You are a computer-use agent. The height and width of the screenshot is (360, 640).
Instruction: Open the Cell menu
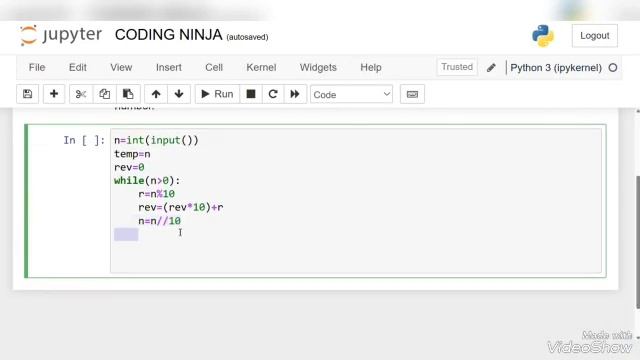click(x=214, y=67)
